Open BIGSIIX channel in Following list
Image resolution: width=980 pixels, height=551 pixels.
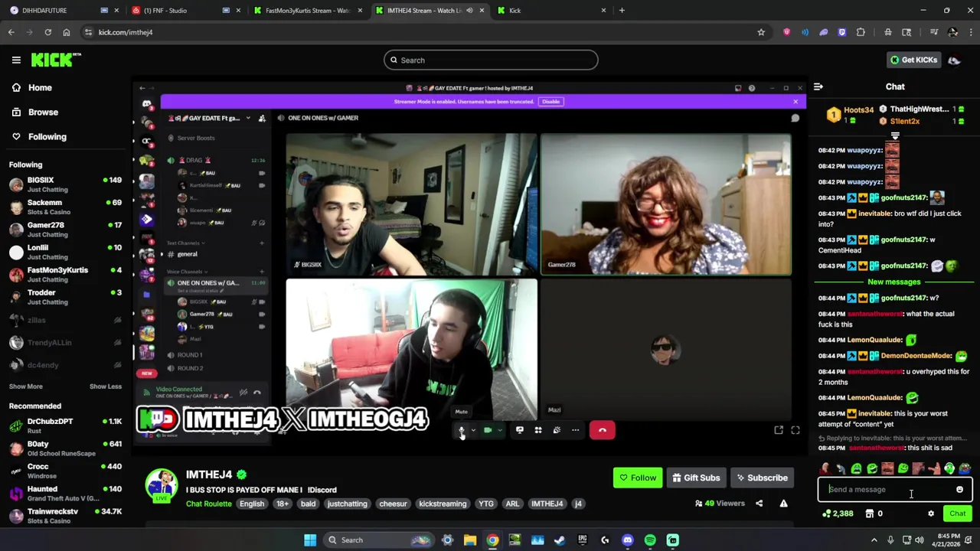point(65,184)
